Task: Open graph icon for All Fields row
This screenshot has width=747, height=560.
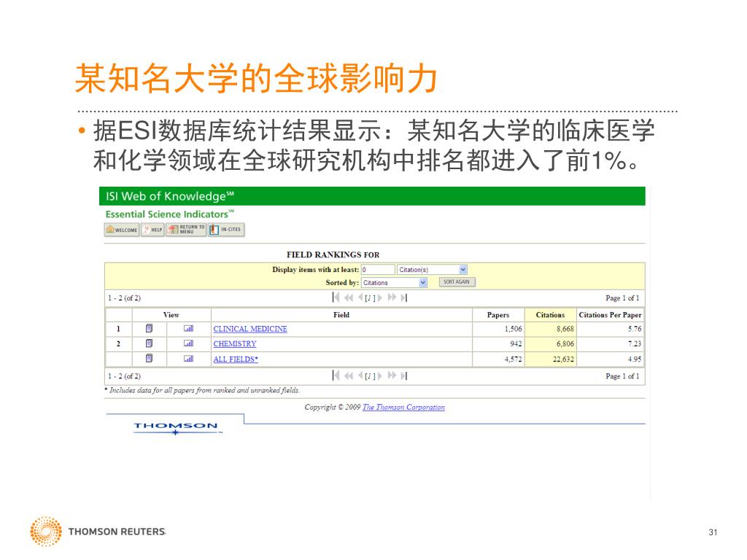Action: tap(189, 359)
